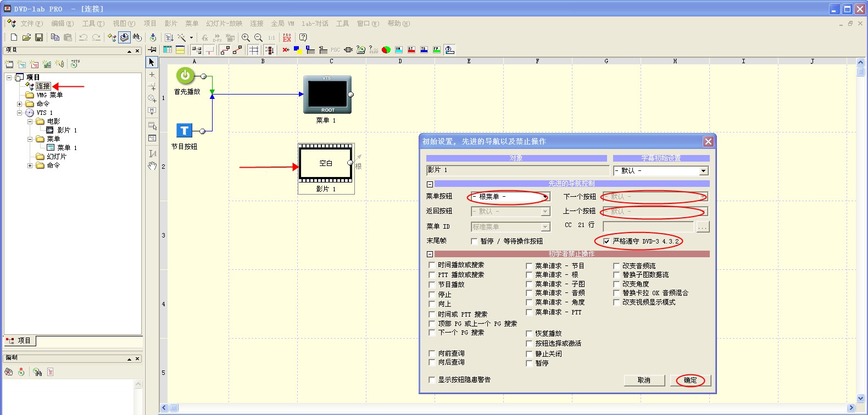Toggle the 改变音频流 checkbox
Image resolution: width=868 pixels, height=415 pixels.
pos(616,266)
